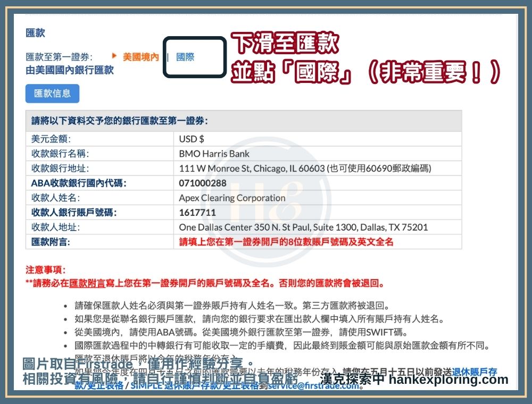The height and width of the screenshot is (404, 532).
Task: Select the 美國境內 domestic transfer tab
Action: tap(141, 57)
